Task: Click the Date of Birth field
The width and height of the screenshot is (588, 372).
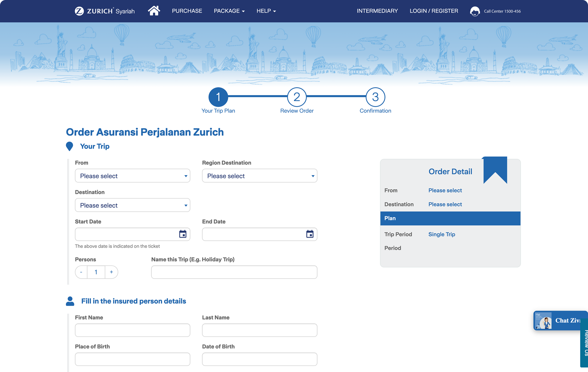Action: [x=260, y=359]
